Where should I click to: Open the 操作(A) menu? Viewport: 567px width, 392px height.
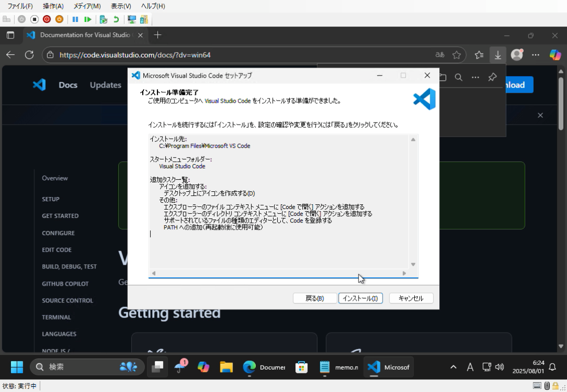(53, 6)
